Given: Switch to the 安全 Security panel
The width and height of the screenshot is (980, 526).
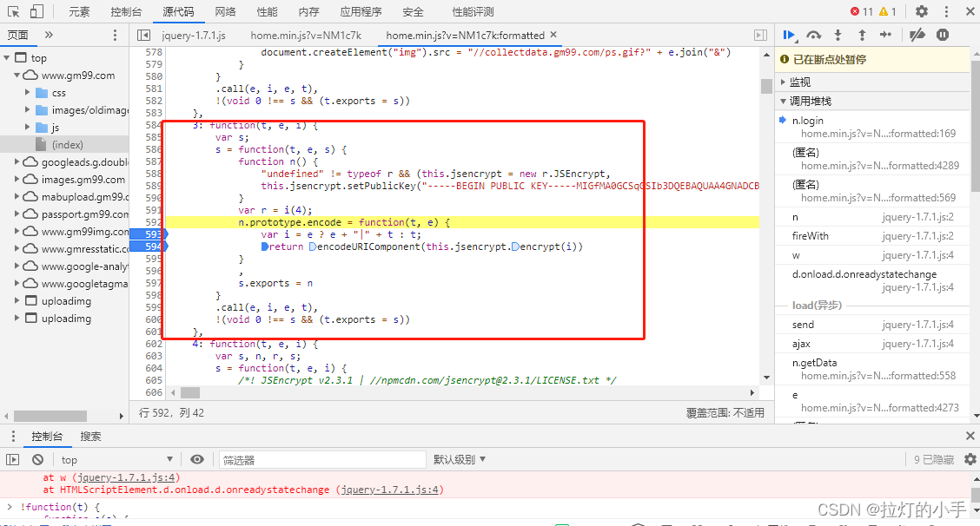Looking at the screenshot, I should point(414,12).
